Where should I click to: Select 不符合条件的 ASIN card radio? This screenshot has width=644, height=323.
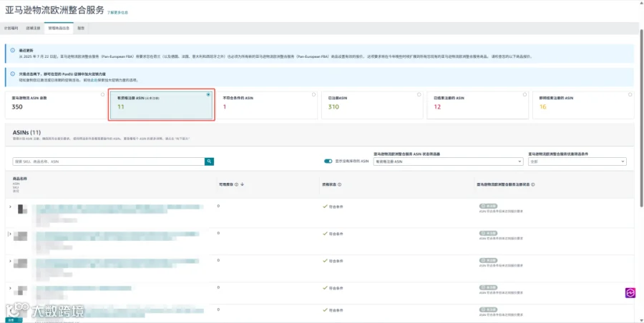tap(314, 94)
